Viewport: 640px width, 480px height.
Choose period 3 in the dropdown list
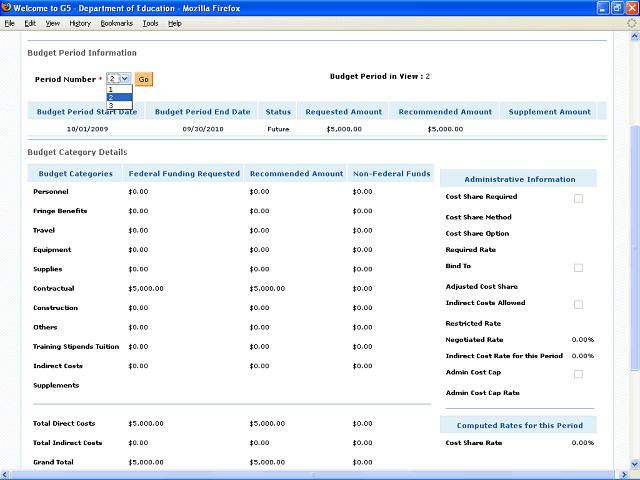point(119,105)
